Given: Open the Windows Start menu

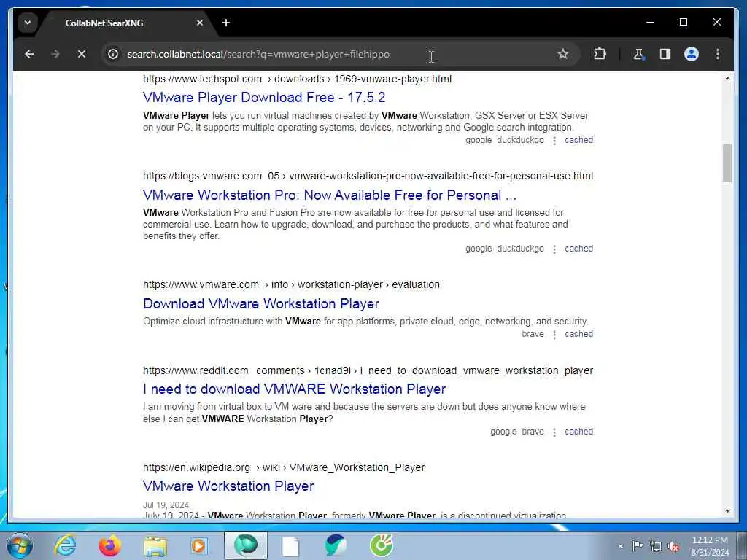Looking at the screenshot, I should (x=20, y=545).
